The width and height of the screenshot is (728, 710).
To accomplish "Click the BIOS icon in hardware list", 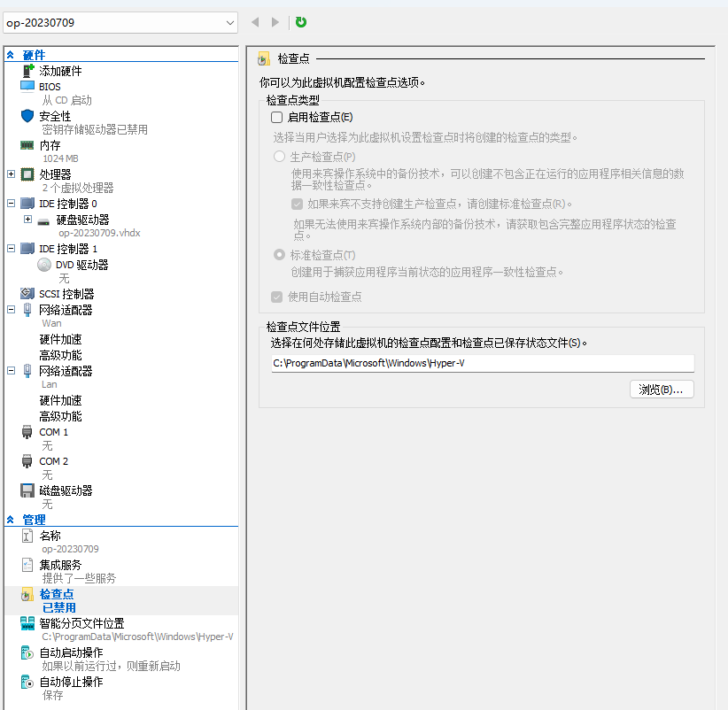I will [27, 87].
